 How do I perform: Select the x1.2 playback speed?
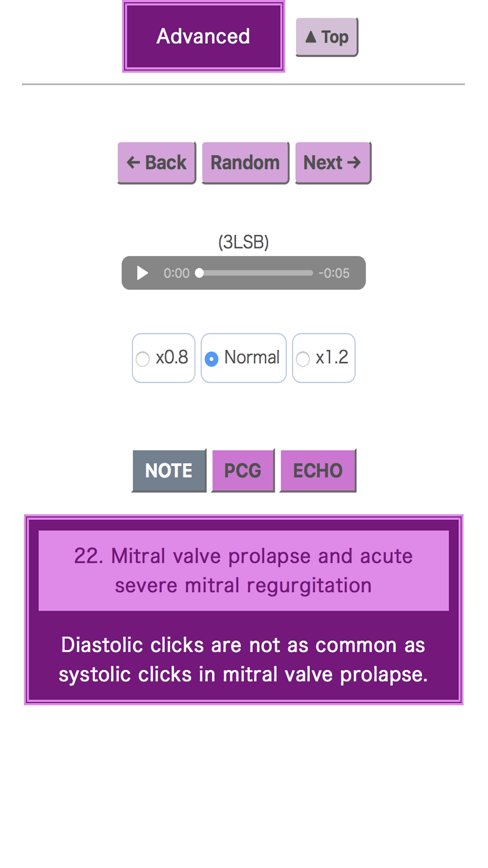303,359
